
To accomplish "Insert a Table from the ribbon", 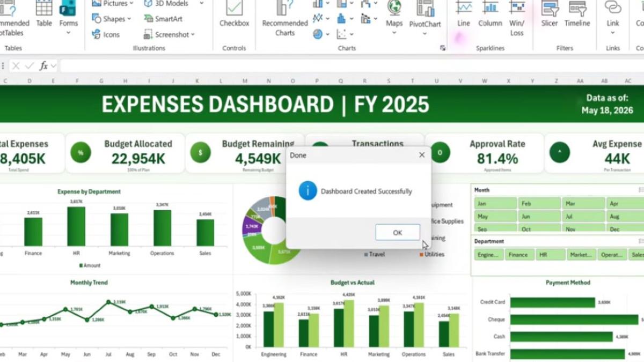I will click(44, 14).
